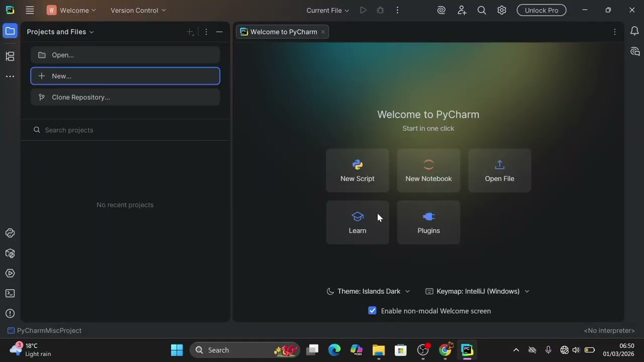Open the main hamburger menu
This screenshot has height=362, width=644.
coord(30,10)
